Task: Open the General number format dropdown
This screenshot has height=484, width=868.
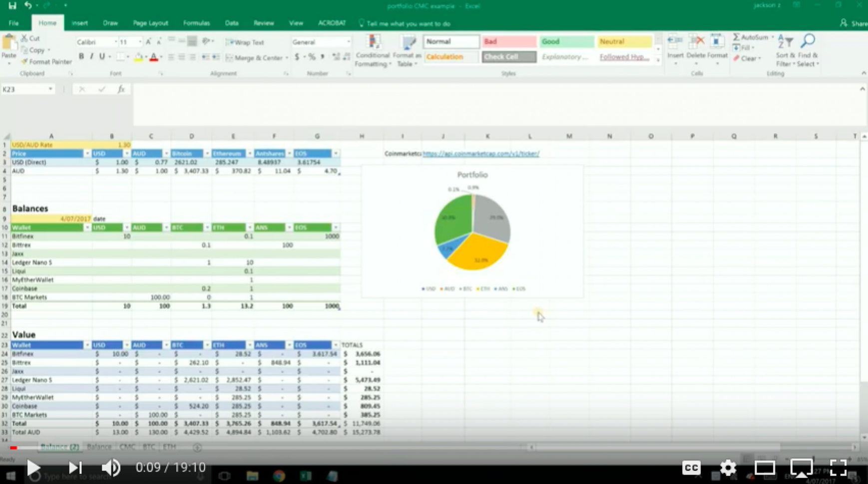Action: pos(348,41)
